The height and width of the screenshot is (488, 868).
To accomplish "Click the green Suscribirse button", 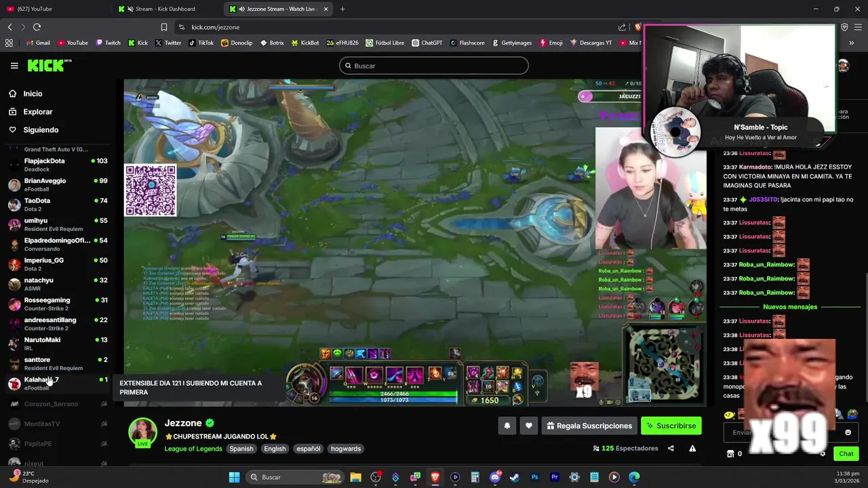I will tap(671, 426).
